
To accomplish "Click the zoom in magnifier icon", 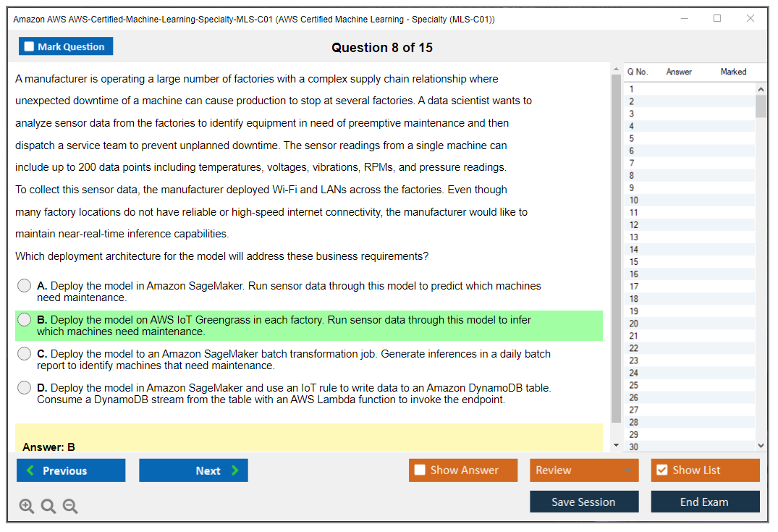I will tap(27, 507).
